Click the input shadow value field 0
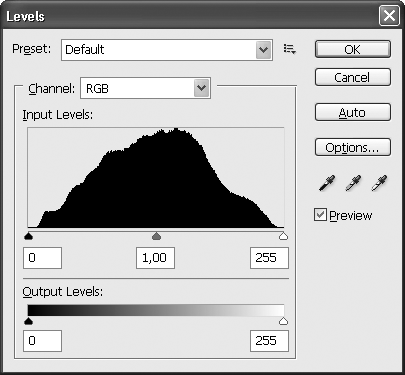405x375 pixels. tap(42, 258)
